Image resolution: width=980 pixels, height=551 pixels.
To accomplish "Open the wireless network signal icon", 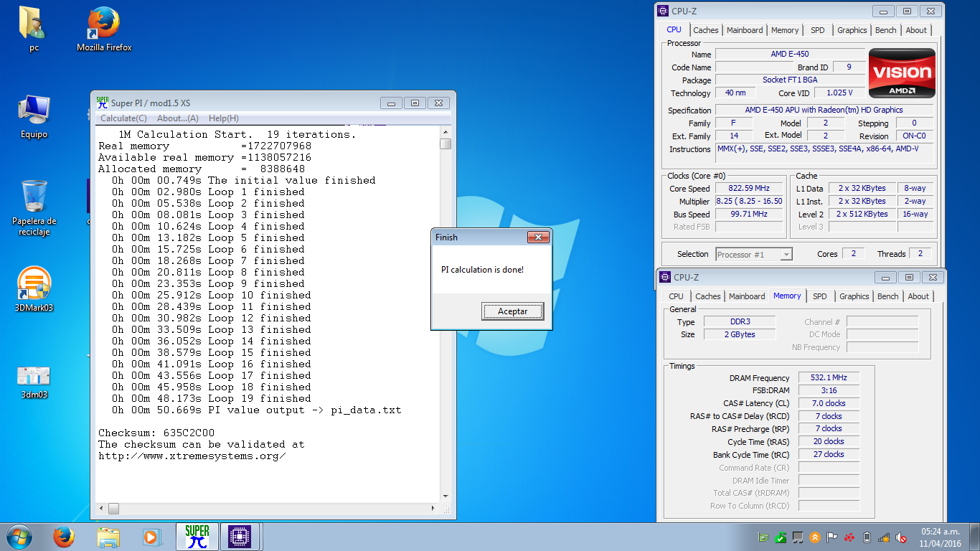I will click(884, 537).
